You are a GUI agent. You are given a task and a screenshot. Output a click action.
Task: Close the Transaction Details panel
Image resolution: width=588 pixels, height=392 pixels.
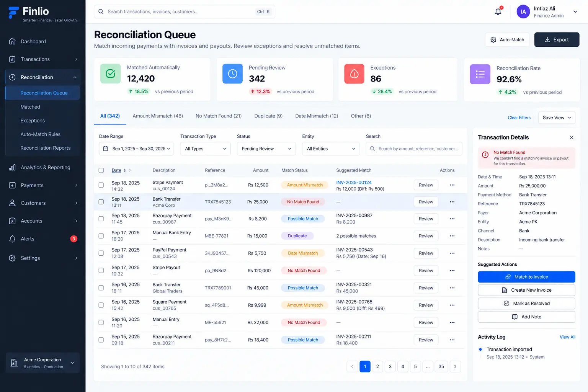572,137
